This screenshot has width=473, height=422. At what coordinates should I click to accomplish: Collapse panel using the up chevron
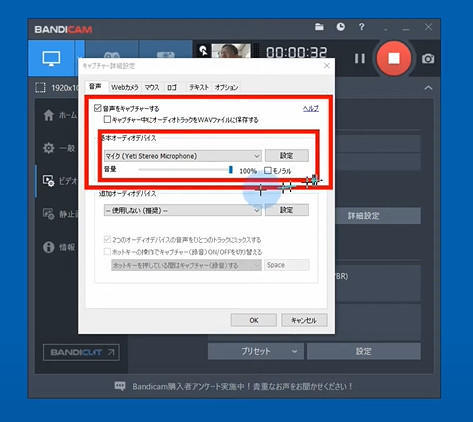(x=428, y=88)
